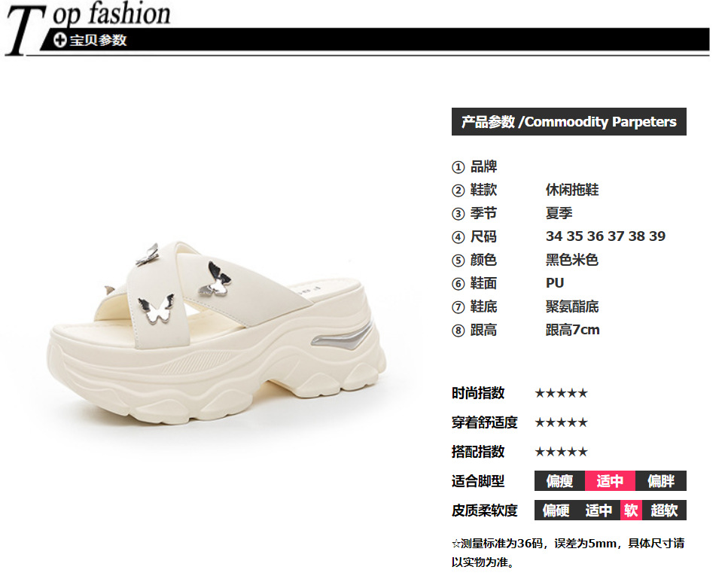The height and width of the screenshot is (573, 728).
Task: Click the circled number 1 beside 品牌
Action: pos(458,167)
